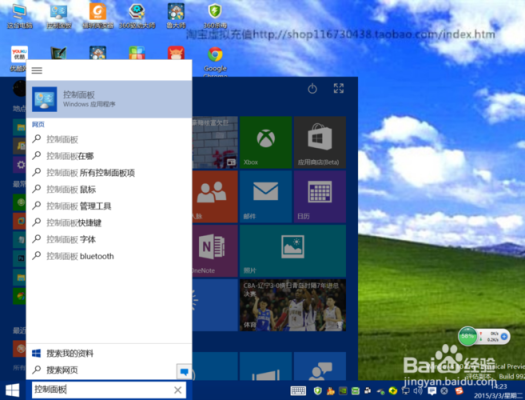The height and width of the screenshot is (400, 525).
Task: Select suggestion 控制面板 字体
Action: (x=71, y=240)
